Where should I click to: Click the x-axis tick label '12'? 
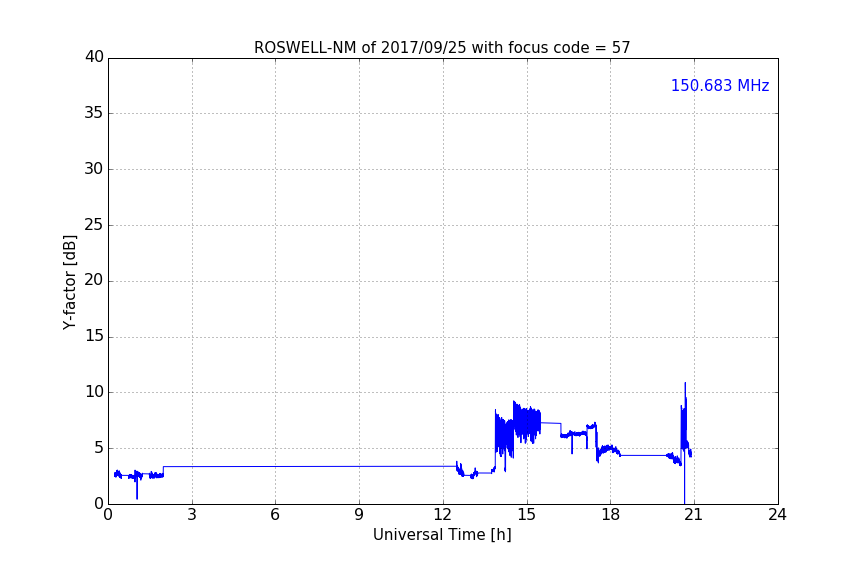pyautogui.click(x=443, y=515)
